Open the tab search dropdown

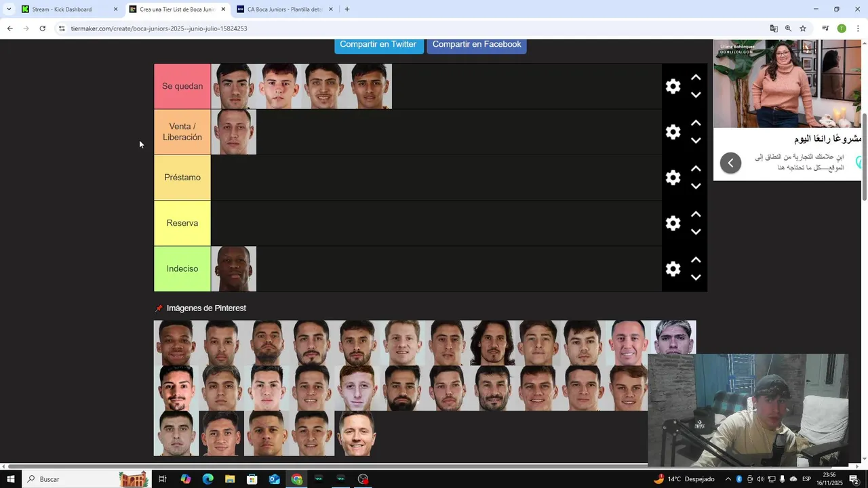(x=8, y=9)
